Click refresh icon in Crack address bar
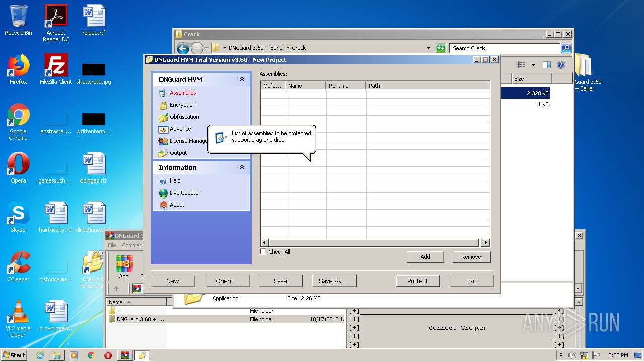 [441, 48]
